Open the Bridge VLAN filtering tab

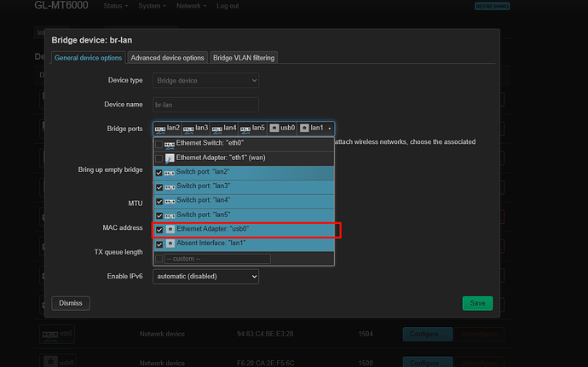click(245, 58)
